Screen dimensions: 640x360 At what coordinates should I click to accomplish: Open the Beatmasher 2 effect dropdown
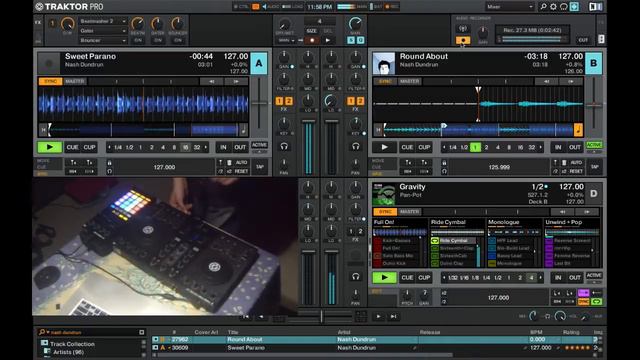pyautogui.click(x=103, y=21)
